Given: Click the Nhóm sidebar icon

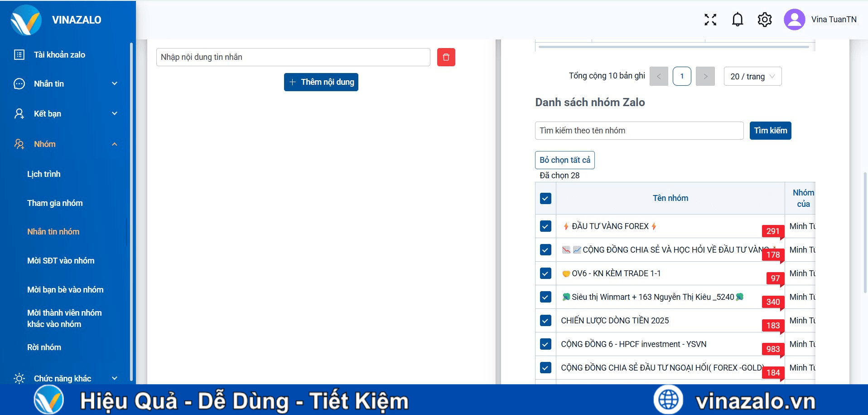Looking at the screenshot, I should (x=18, y=144).
